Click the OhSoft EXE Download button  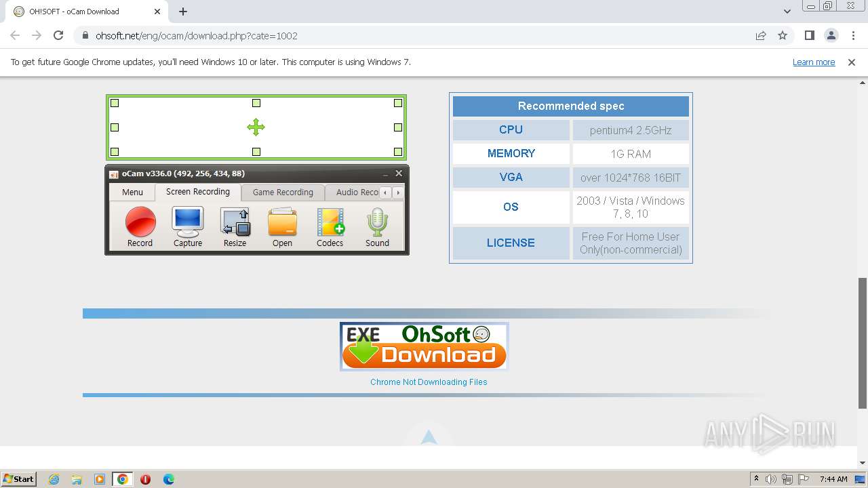424,346
